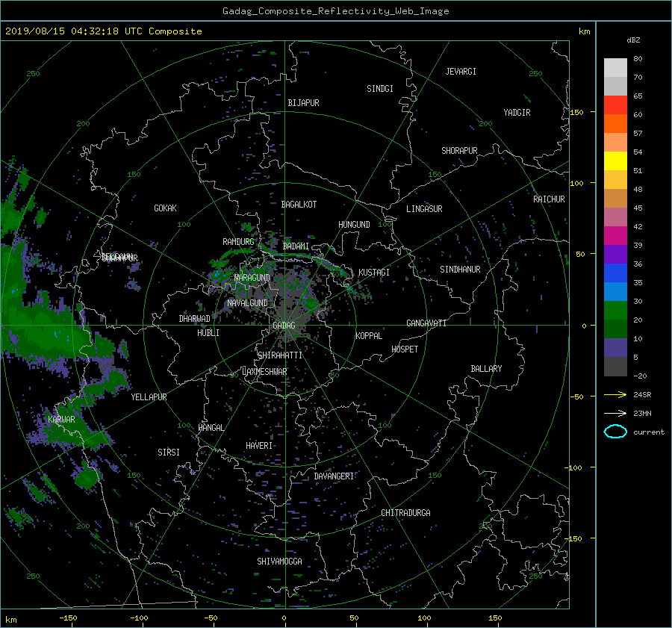Click the SINDHANUR city label
This screenshot has width=672, height=628.
pyautogui.click(x=460, y=270)
